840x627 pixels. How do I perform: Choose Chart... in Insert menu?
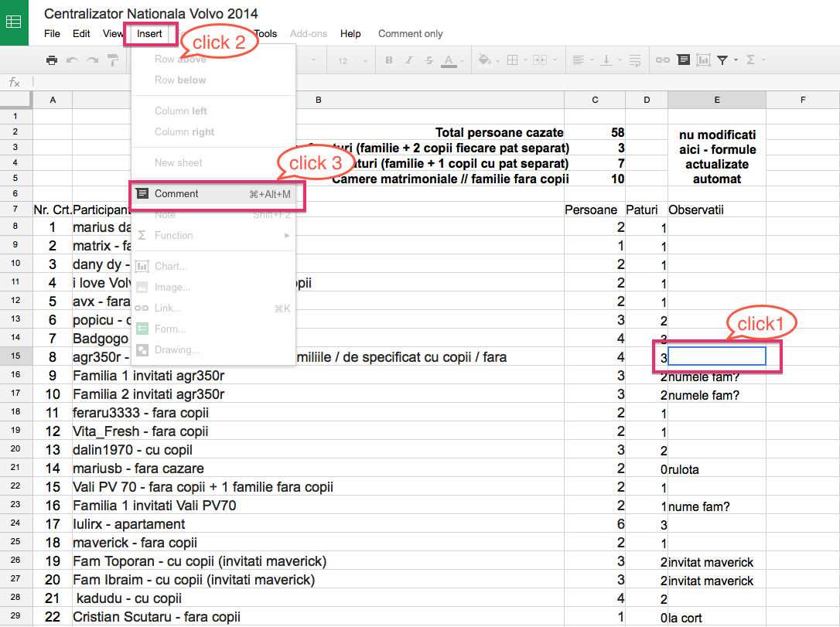tap(213, 267)
